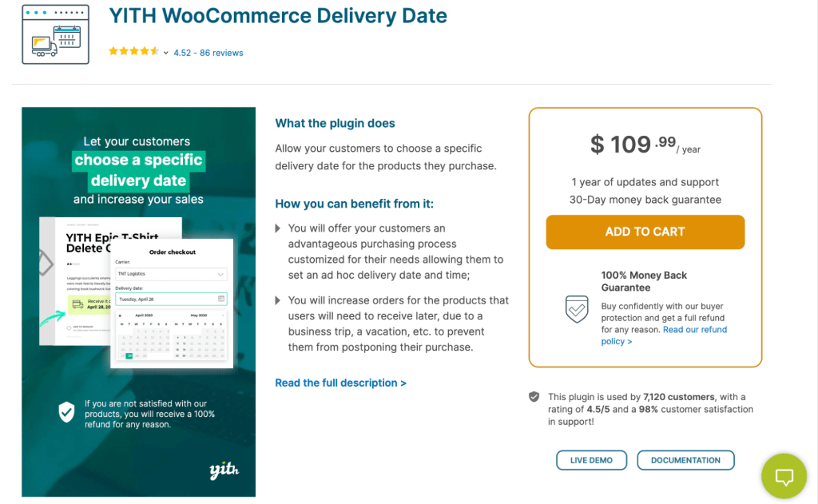Image resolution: width=818 pixels, height=504 pixels.
Task: Expand the rating breakdown chevron
Action: click(166, 53)
